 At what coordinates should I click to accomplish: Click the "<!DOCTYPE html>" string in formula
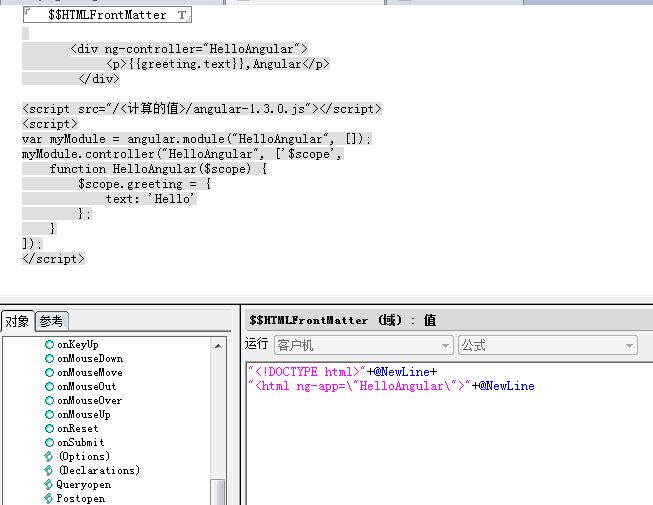[x=307, y=372]
